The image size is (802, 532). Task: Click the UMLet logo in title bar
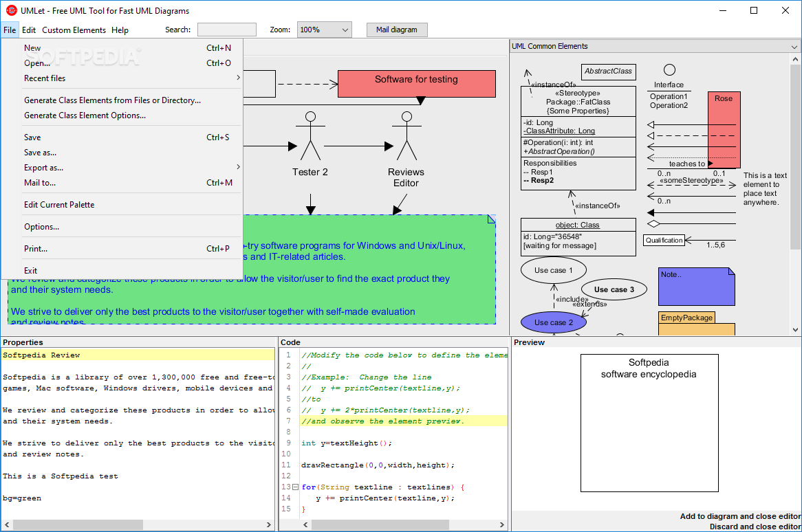(11, 10)
